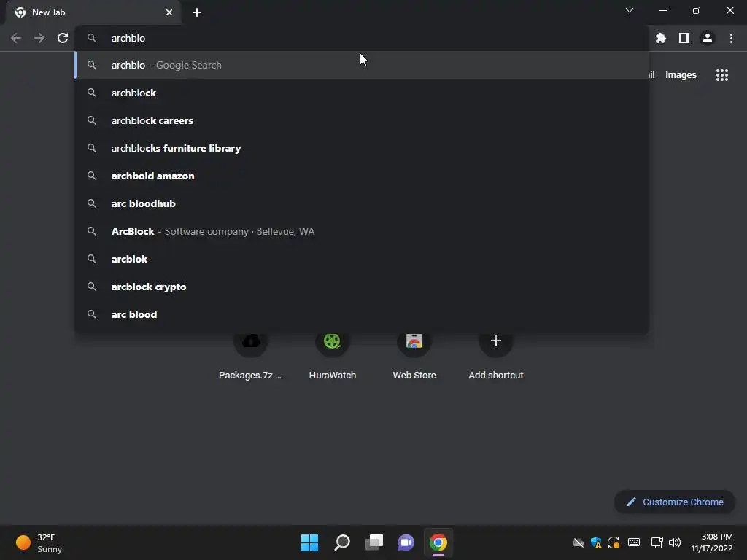
Task: Expand the tab search chevron
Action: tap(630, 10)
